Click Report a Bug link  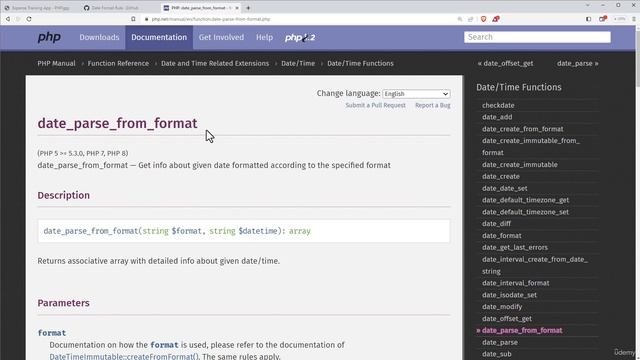[433, 105]
